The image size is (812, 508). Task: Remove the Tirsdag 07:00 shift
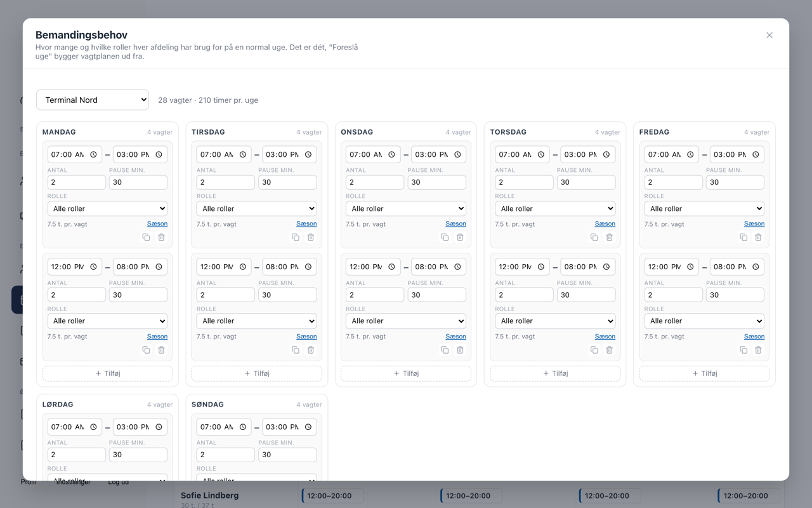click(x=311, y=237)
